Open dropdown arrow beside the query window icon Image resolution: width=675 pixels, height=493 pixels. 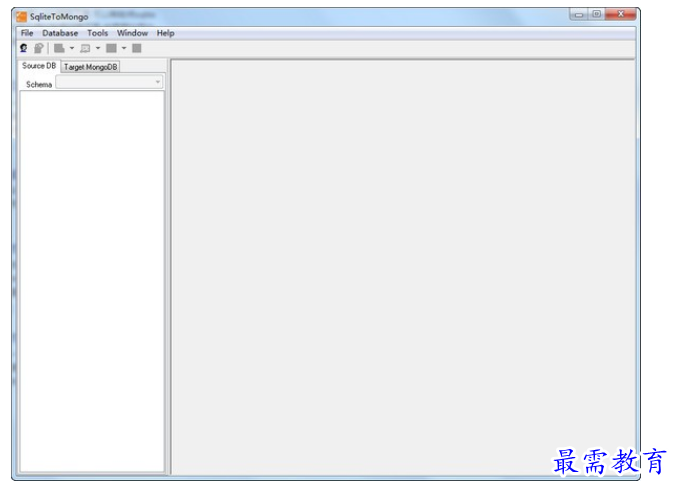point(98,48)
